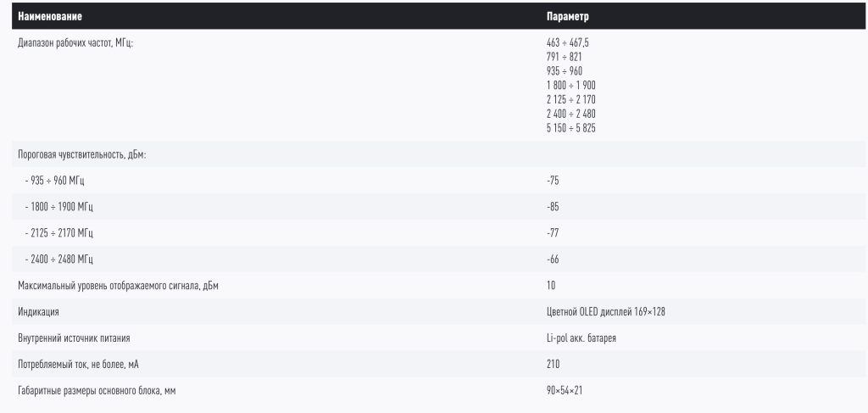Click the "Максимальный уровень отображаемого сигнала" label

click(x=119, y=286)
